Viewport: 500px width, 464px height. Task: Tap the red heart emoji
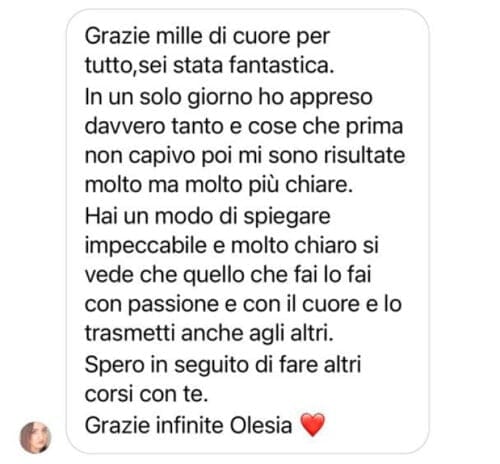point(312,425)
